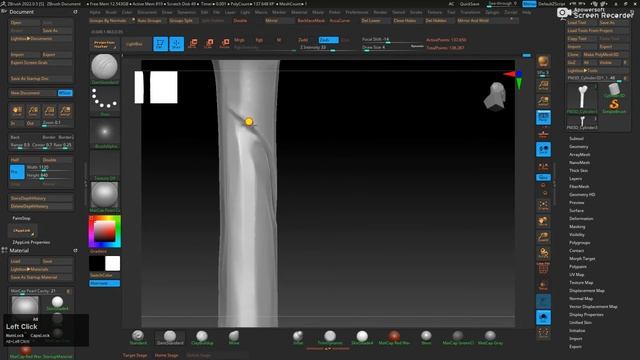Expand the UV Map sub-palette
Screen dimensions: 640x360
(577, 275)
